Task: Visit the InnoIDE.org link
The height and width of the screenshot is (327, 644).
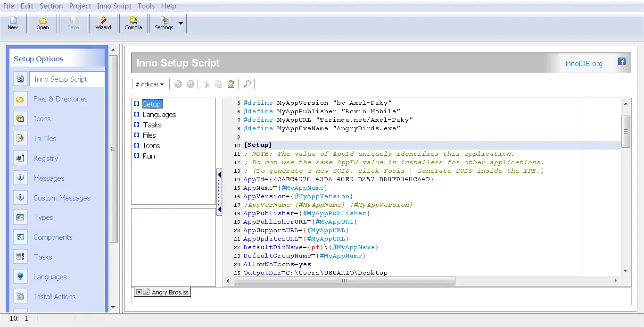Action: tap(584, 64)
